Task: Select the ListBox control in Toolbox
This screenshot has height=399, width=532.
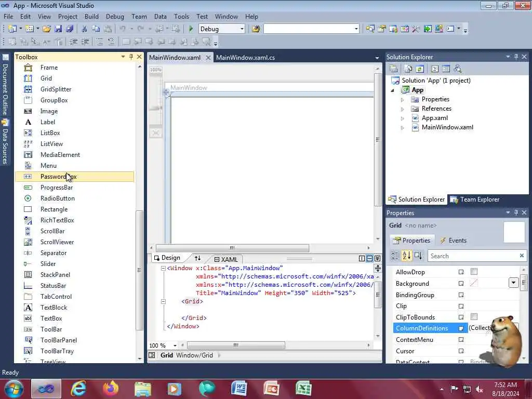Action: pyautogui.click(x=75, y=132)
